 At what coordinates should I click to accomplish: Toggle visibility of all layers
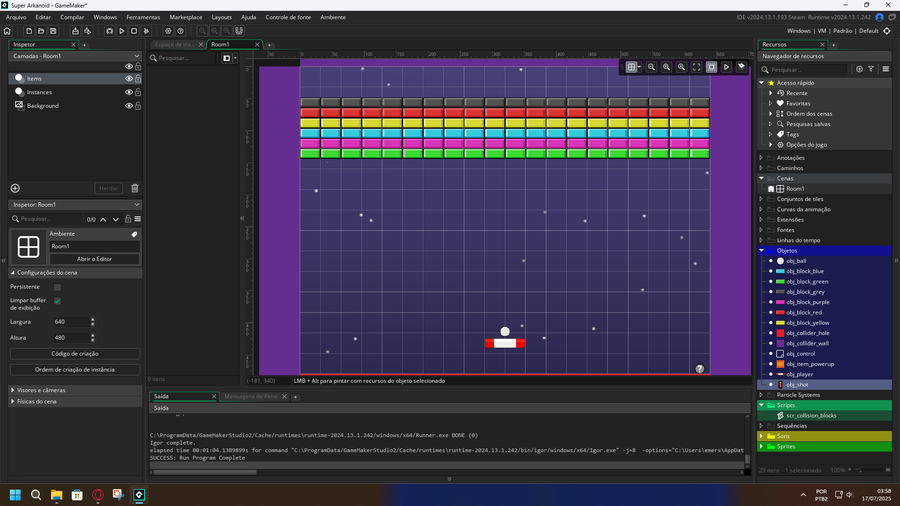pyautogui.click(x=129, y=67)
